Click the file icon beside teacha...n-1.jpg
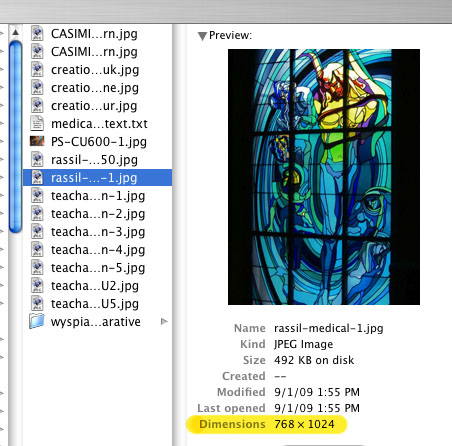Viewport: 452px width, 446px height. [37, 196]
